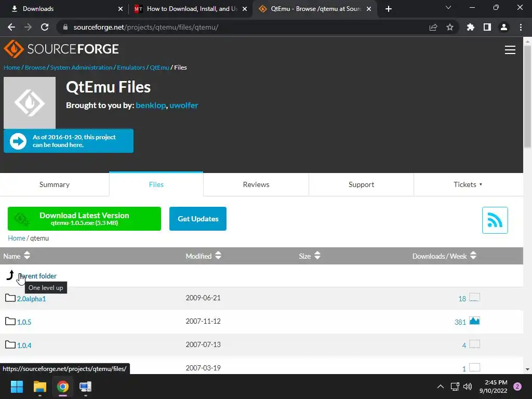Click Download Latest Version button
This screenshot has height=399, width=532.
click(x=84, y=219)
